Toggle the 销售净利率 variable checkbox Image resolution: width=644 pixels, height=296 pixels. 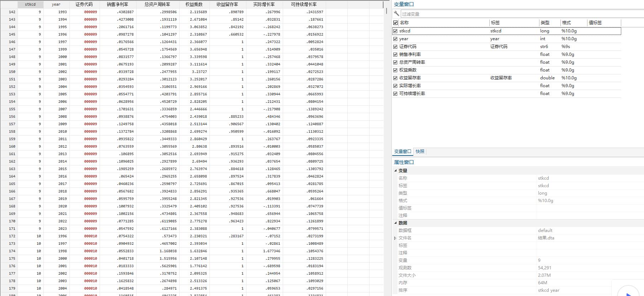tap(395, 54)
